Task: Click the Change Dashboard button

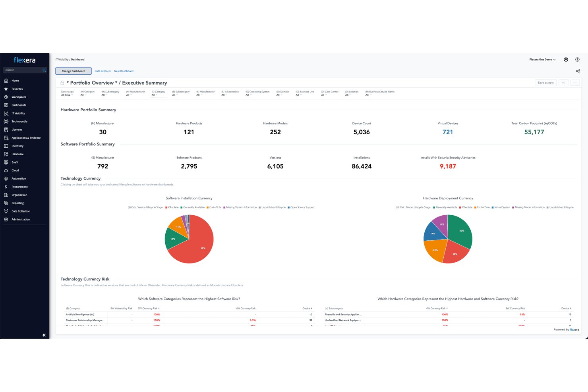Action: pos(73,71)
